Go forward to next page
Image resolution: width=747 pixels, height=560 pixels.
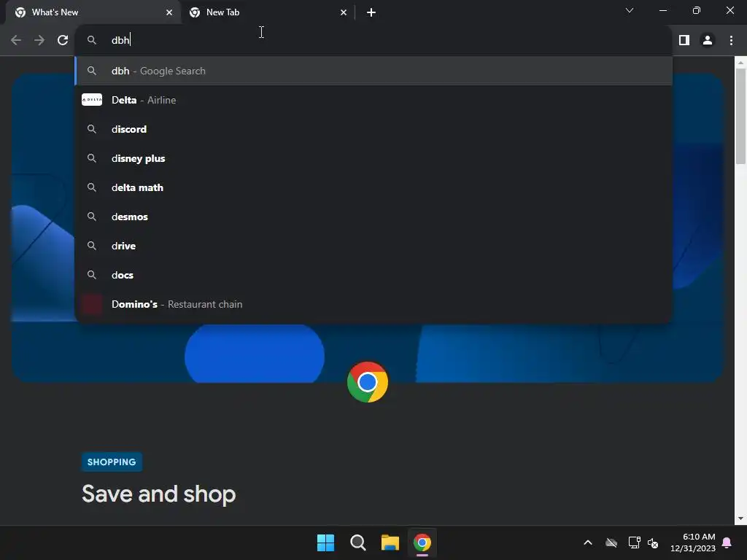[39, 41]
